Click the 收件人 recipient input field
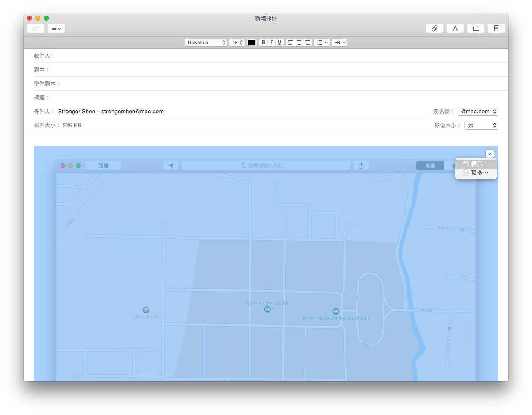Image resolution: width=532 pixels, height=415 pixels. 278,56
